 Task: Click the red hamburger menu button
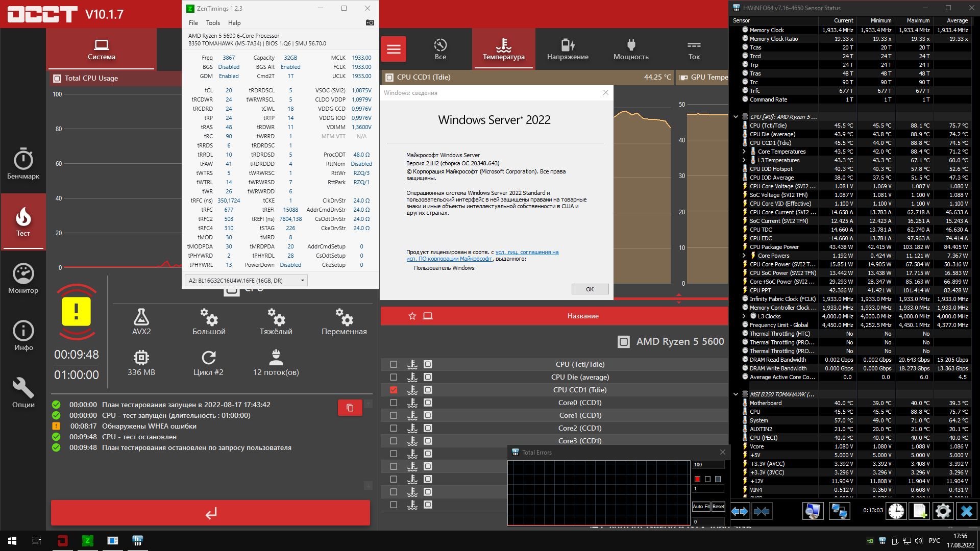click(394, 49)
